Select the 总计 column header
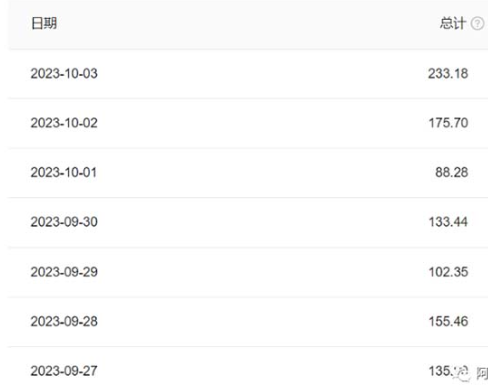Viewport: 488px width, 387px height. 452,24
